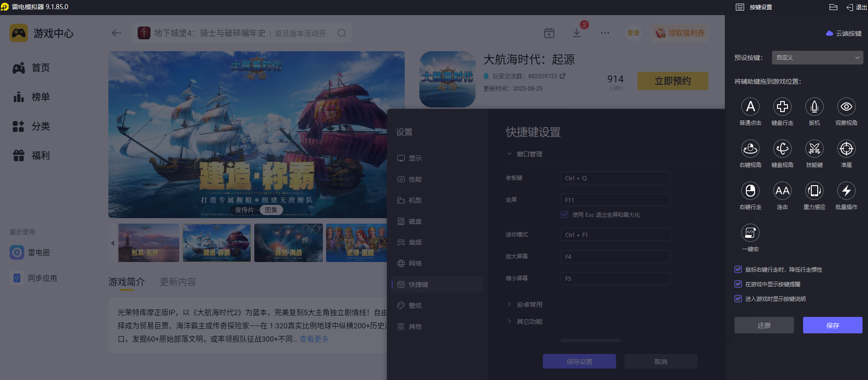Click the 还原 restore button
Viewport: 868px width, 380px height.
click(x=764, y=325)
